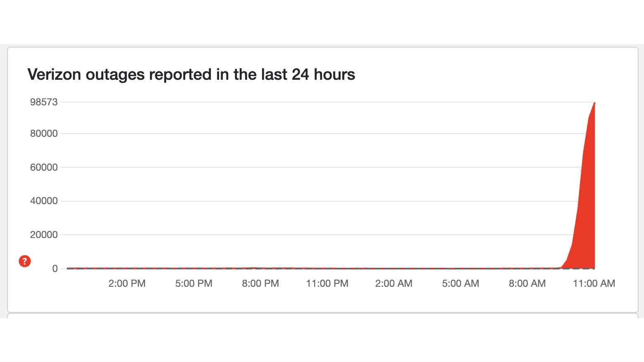Click the chart title about Verizon outages
644x362 pixels.
click(x=191, y=74)
